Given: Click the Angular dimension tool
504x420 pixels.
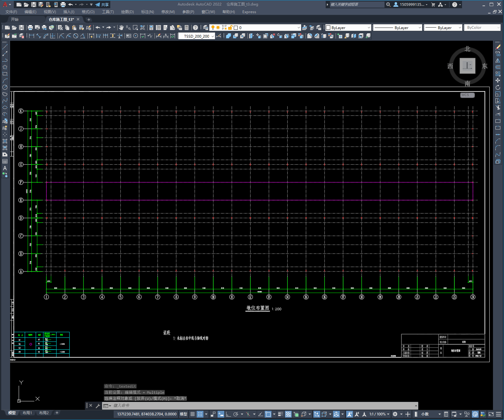Looking at the screenshot, I should 83,36.
